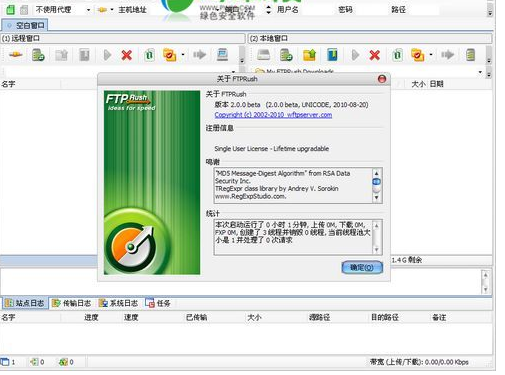
Task: Refresh the remote window listing
Action: (x=149, y=55)
